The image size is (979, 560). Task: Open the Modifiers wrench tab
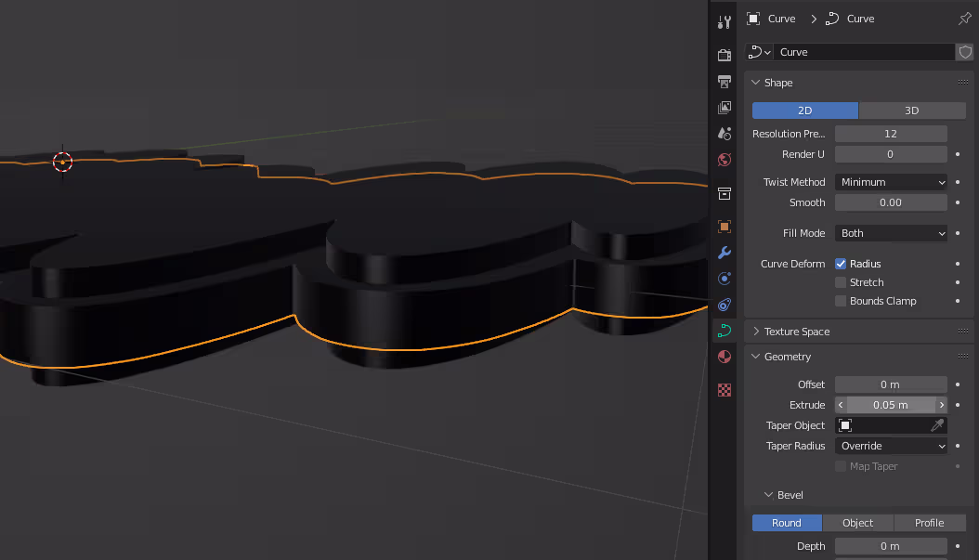[724, 253]
